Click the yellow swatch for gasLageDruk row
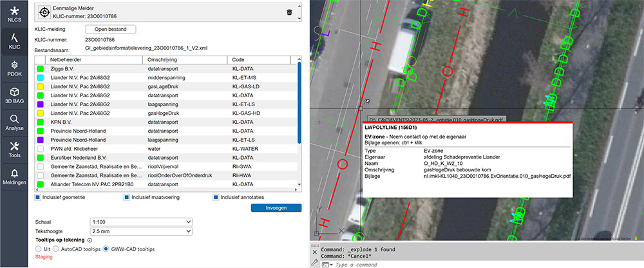Screen dimensions: 644x268 coord(40,87)
